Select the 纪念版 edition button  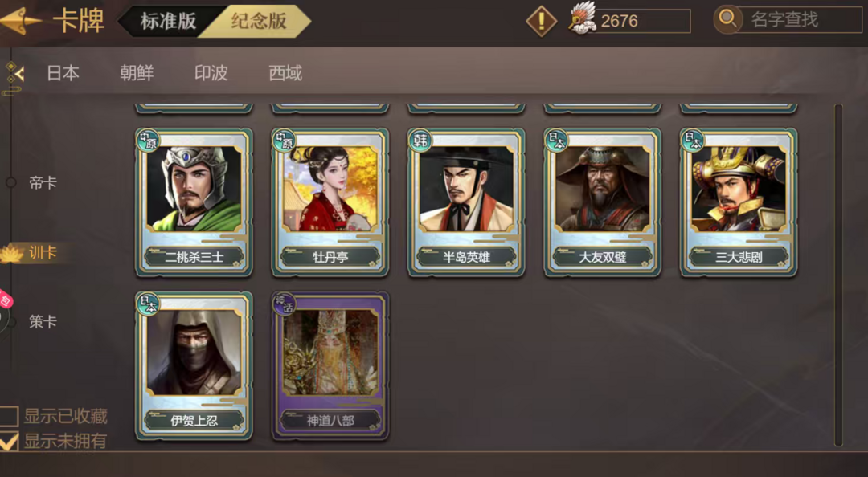click(x=259, y=21)
